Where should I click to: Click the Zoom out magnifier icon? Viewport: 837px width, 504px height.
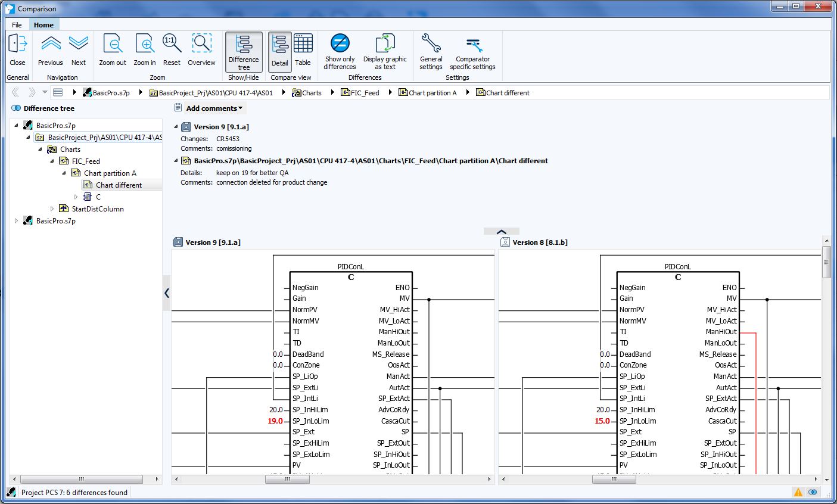(x=113, y=43)
